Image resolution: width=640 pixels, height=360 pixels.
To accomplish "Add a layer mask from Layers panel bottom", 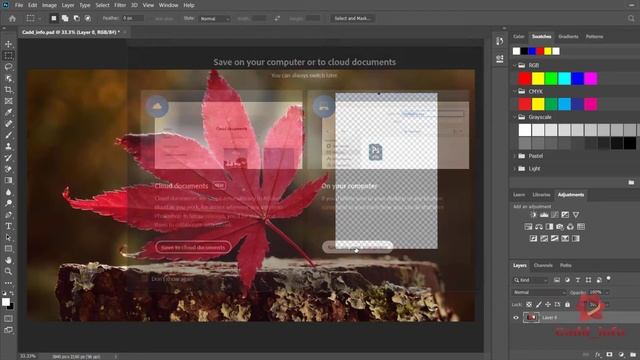I will tap(609, 355).
